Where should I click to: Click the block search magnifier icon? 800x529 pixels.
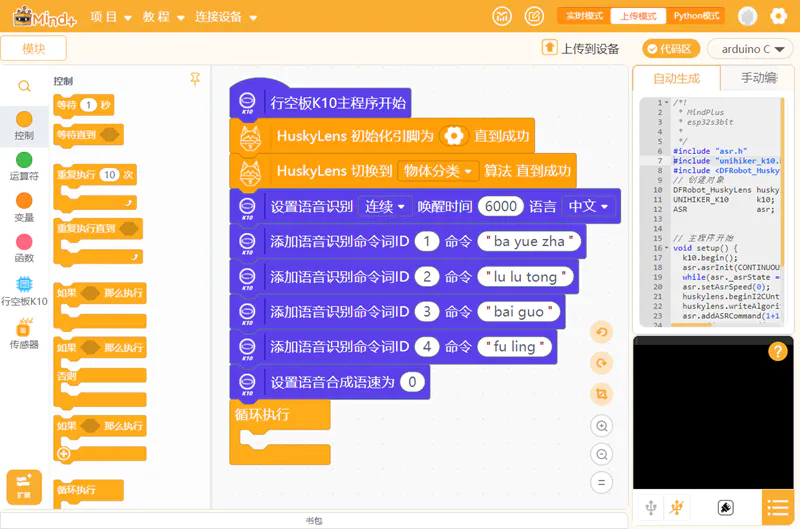24,86
